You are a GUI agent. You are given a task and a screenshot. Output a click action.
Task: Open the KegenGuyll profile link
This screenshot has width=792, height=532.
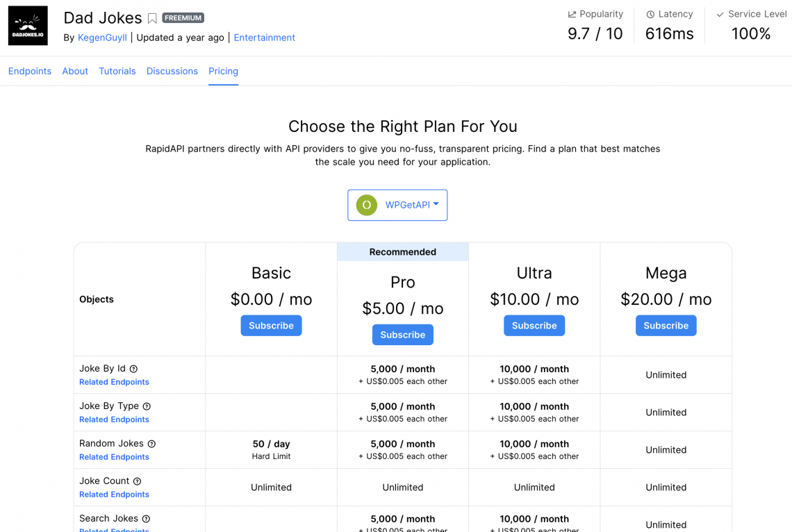[x=101, y=38]
